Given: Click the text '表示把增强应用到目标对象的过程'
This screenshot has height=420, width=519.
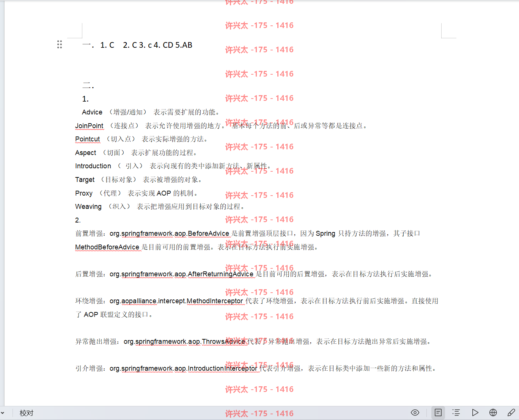Looking at the screenshot, I should [189, 207].
